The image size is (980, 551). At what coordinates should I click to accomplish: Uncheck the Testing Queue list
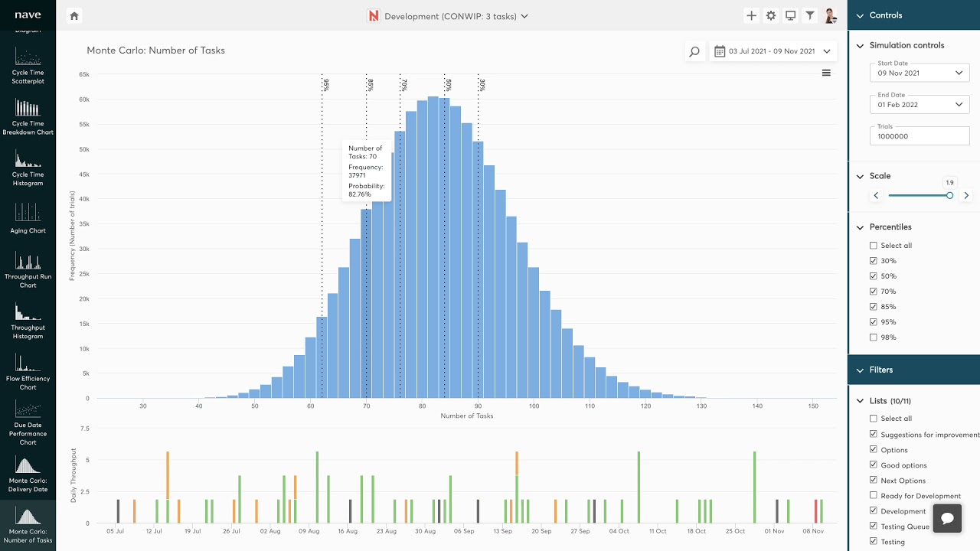874,527
